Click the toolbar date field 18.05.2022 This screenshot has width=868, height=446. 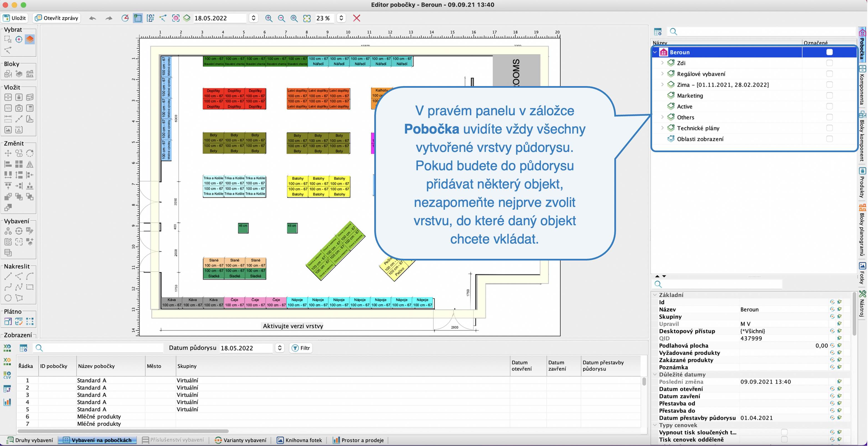coord(220,18)
